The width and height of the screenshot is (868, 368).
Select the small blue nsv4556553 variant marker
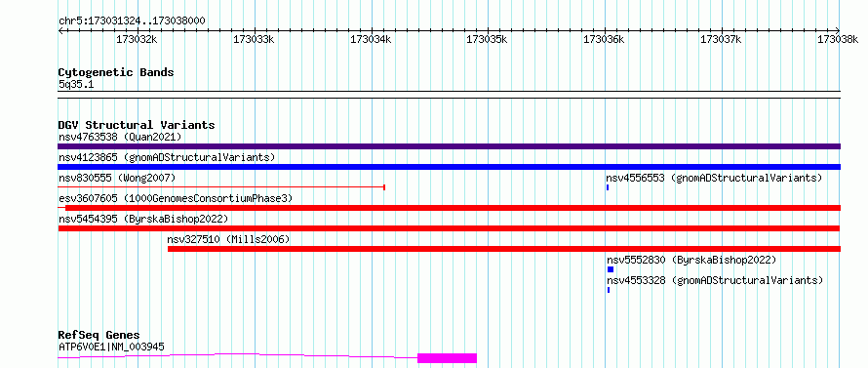click(x=608, y=187)
